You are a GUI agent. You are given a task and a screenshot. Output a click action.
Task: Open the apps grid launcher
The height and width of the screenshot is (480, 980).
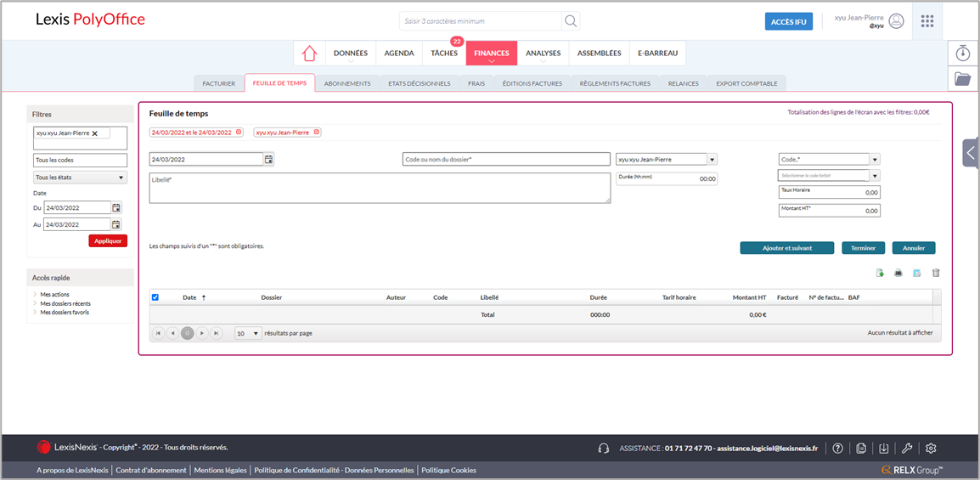pos(927,20)
